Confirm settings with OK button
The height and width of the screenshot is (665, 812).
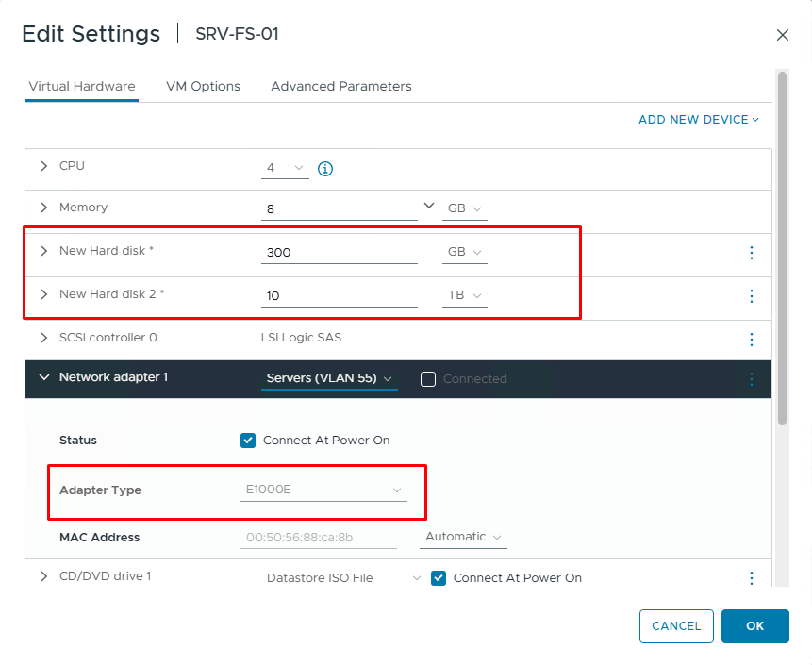click(755, 626)
